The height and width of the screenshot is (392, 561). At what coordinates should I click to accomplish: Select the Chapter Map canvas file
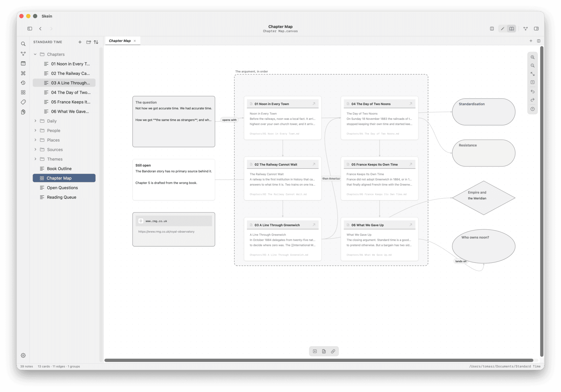[64, 178]
